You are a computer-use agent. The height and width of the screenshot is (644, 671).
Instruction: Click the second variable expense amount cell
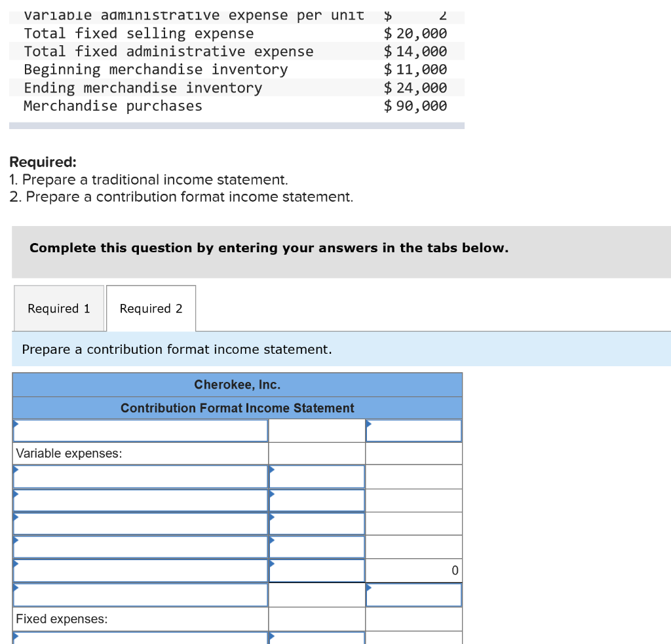point(316,500)
